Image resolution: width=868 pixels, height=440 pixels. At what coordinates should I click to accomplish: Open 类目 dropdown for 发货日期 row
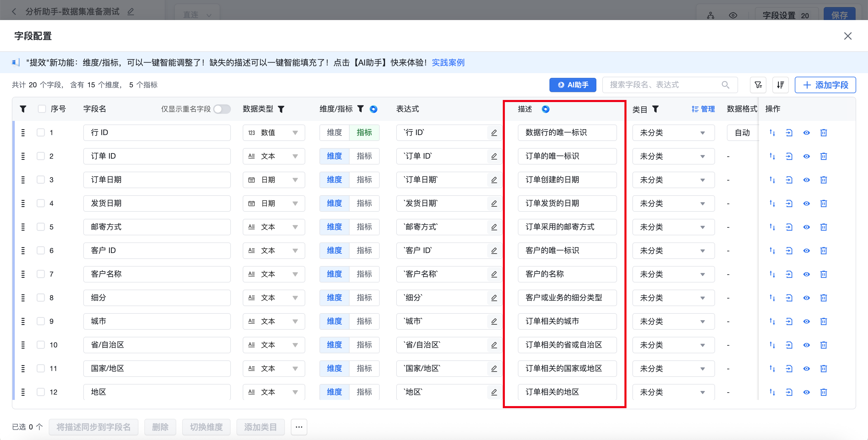[673, 203]
